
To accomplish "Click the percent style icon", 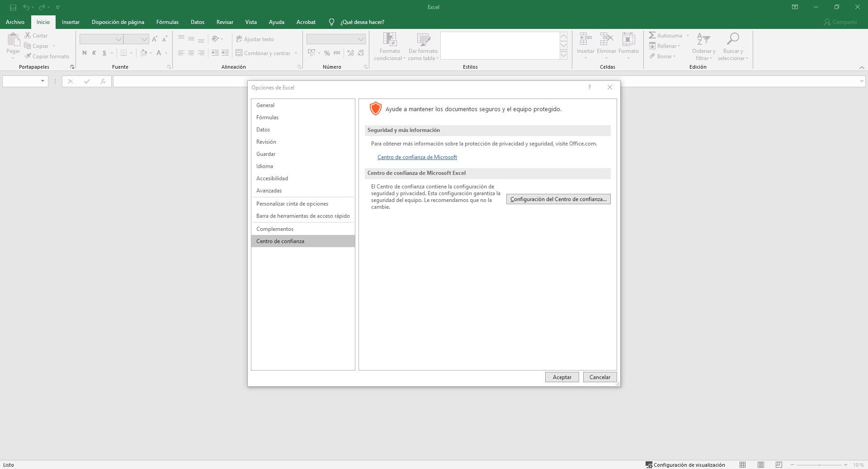I will tap(327, 53).
